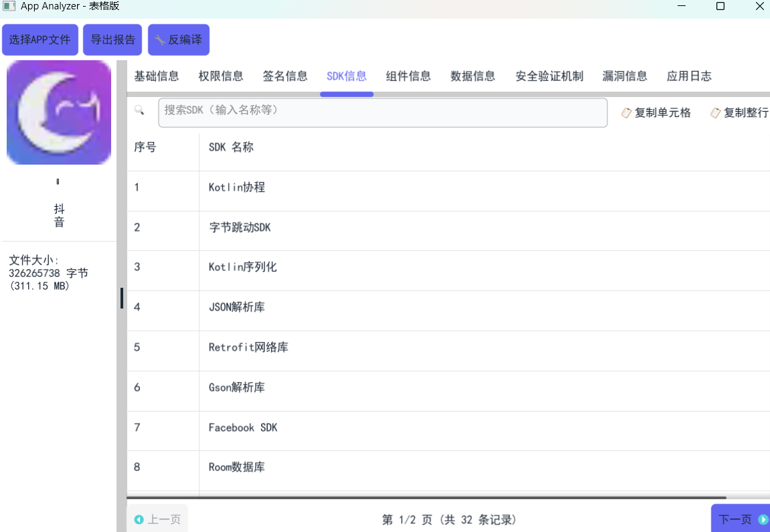The image size is (770, 532).
Task: Focus the 搜索SDK search input field
Action: click(382, 112)
